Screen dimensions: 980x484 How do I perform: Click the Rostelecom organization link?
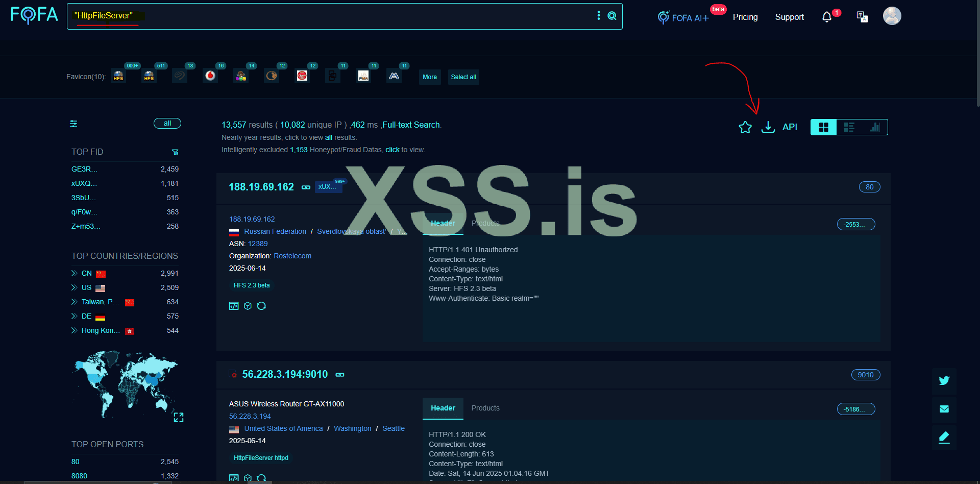292,256
